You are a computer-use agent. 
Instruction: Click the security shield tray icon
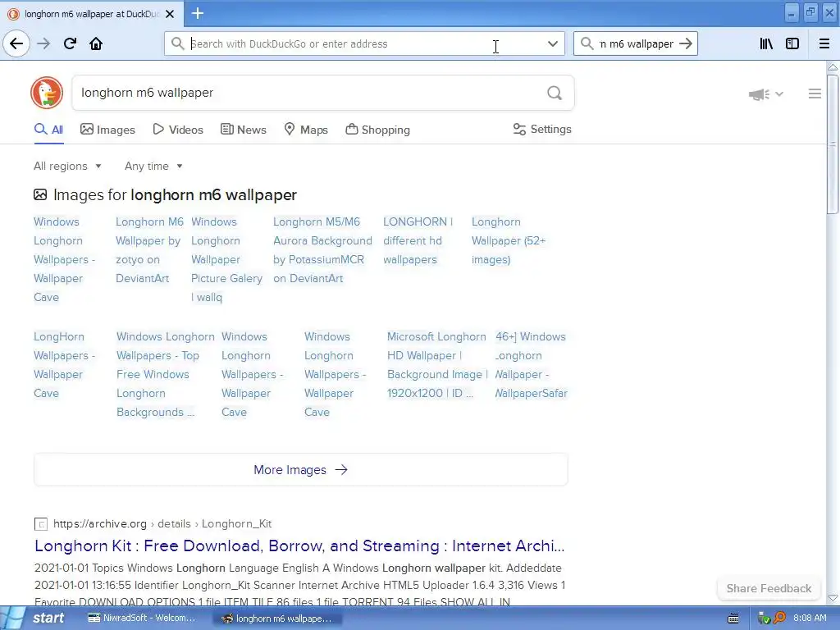(x=764, y=619)
